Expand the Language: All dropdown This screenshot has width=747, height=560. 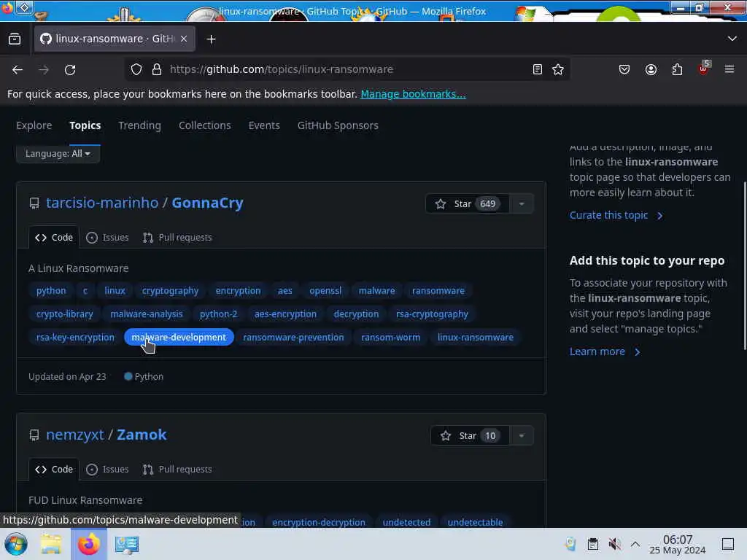tap(58, 154)
